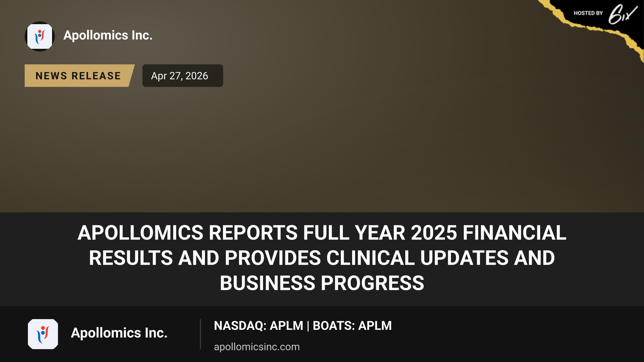Click the word FINANCIAL in the headline
The height and width of the screenshot is (362, 644).
[514, 233]
